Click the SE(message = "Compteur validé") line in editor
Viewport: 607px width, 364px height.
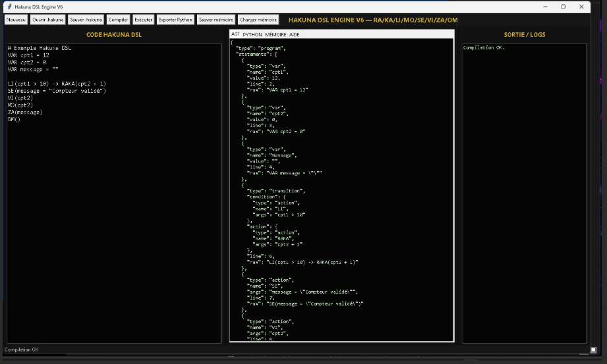[57, 91]
